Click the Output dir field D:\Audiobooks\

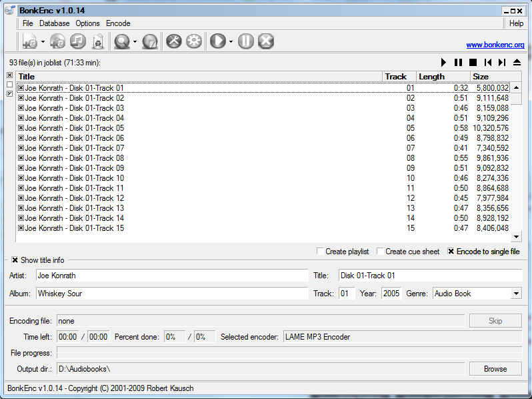tap(261, 369)
